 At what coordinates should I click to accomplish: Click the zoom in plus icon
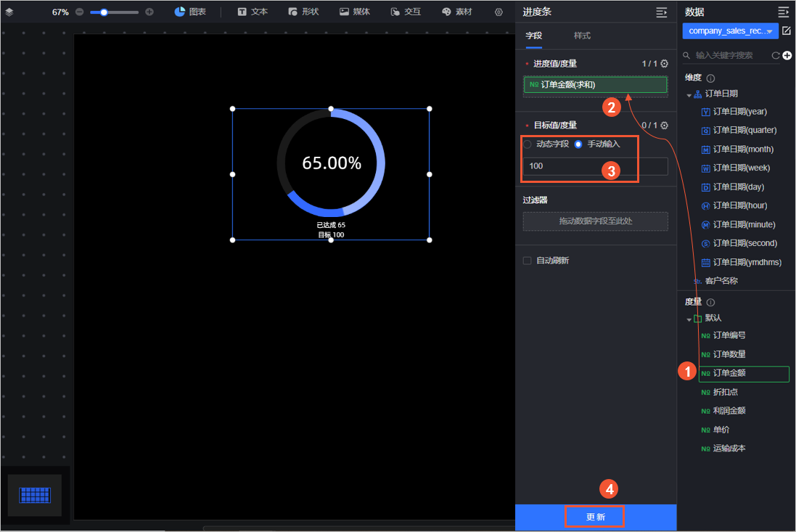pyautogui.click(x=149, y=12)
